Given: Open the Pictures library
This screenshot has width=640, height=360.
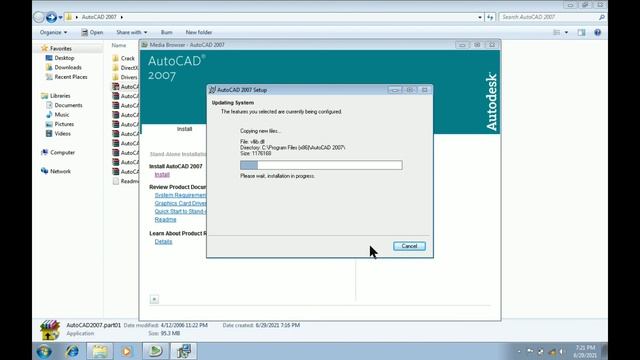Looking at the screenshot, I should [x=64, y=124].
